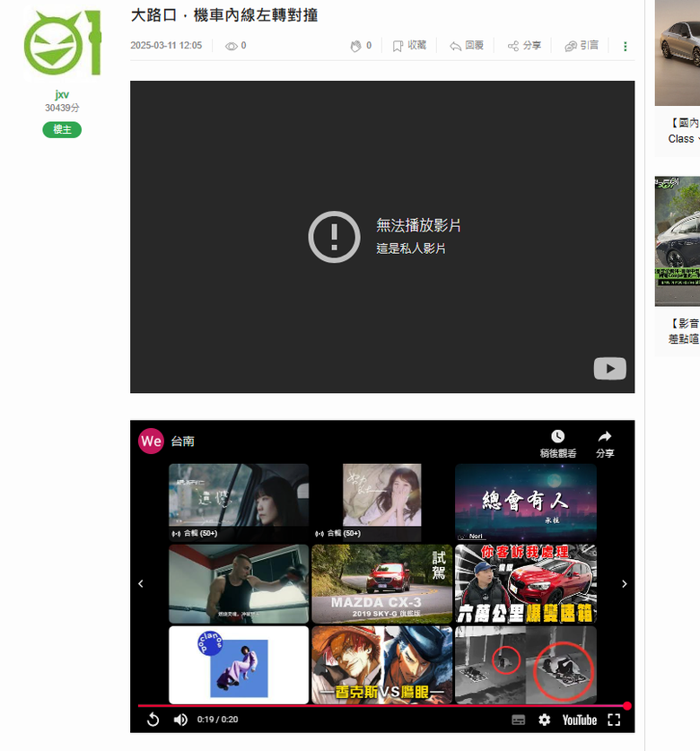Open player settings gear
The height and width of the screenshot is (751, 700).
coord(544,720)
